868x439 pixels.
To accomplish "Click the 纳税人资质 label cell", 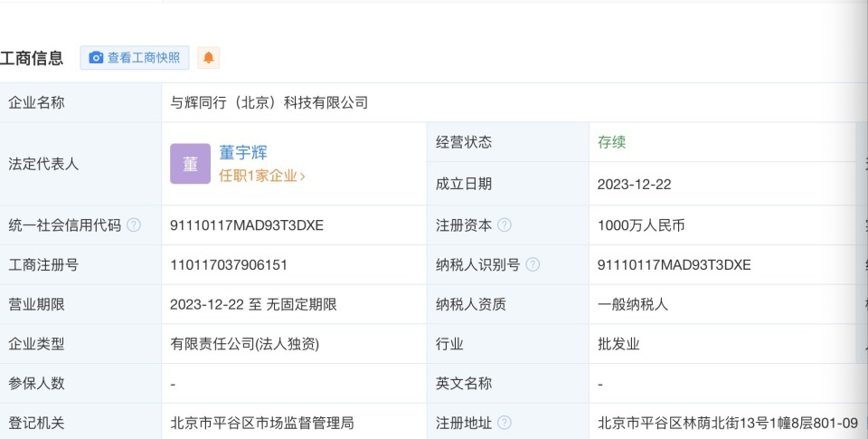I will click(508, 304).
